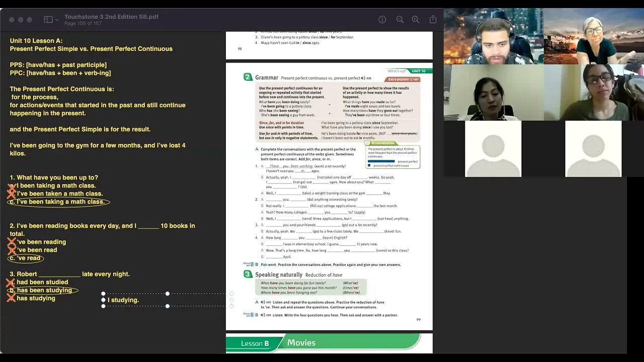Click the 'Pair work' label in the PDF

[269, 264]
